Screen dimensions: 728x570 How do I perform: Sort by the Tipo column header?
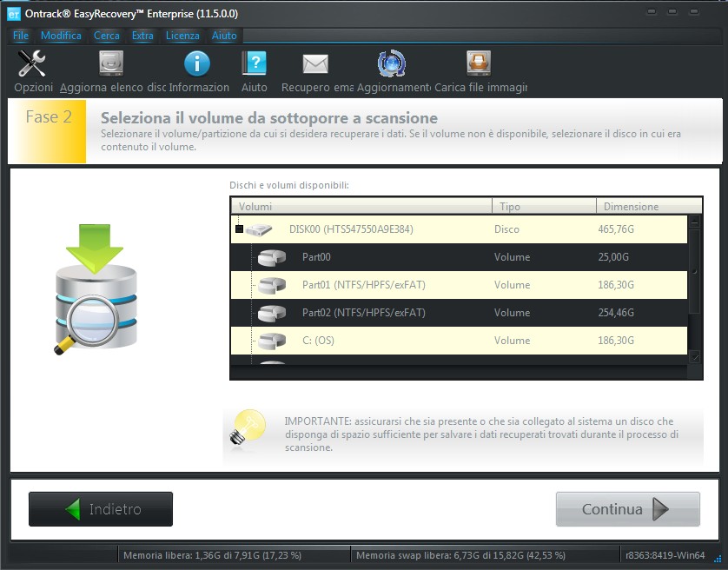coord(544,206)
